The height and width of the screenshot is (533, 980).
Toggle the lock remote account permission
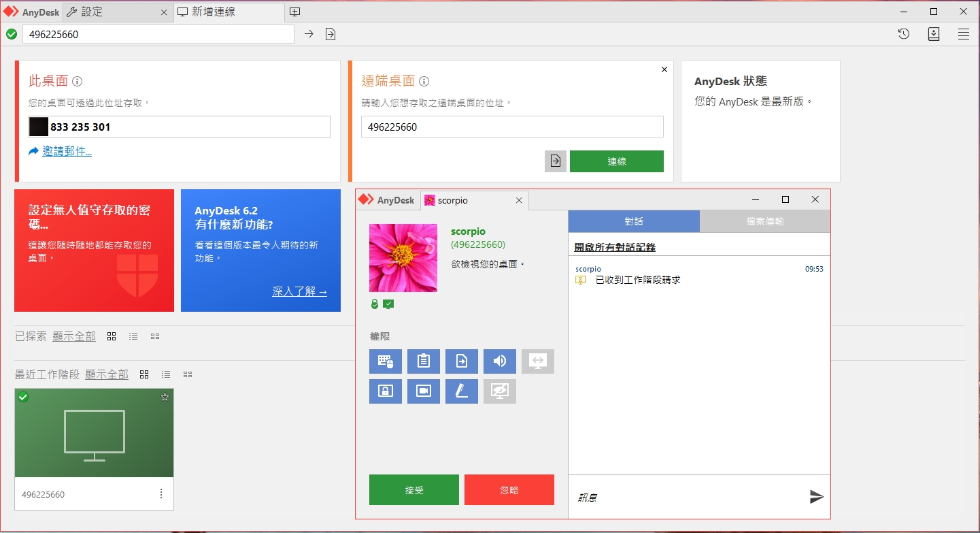386,391
